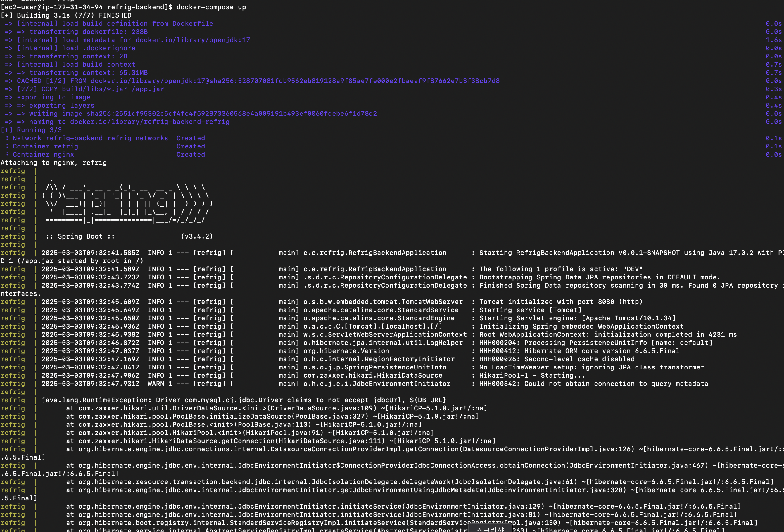Click the 'Attaching to nginx, refrig' line
The height and width of the screenshot is (532, 784).
tap(53, 163)
